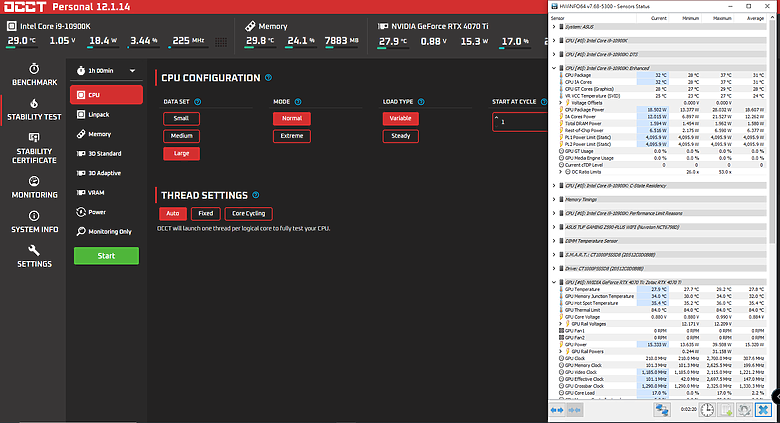Choose Variable load type
The width and height of the screenshot is (780, 423).
[x=400, y=118]
